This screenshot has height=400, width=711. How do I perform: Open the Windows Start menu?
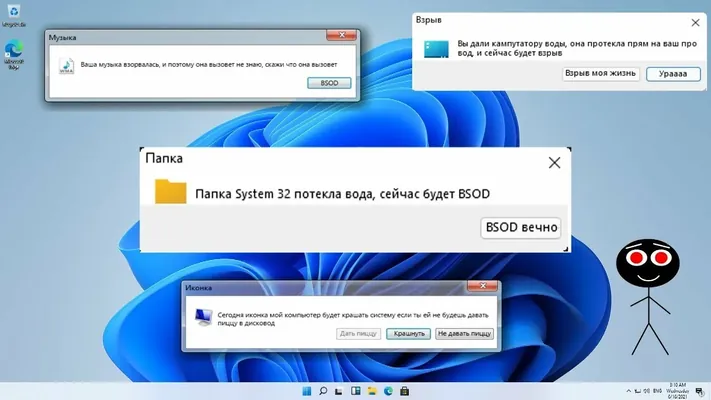click(x=307, y=391)
